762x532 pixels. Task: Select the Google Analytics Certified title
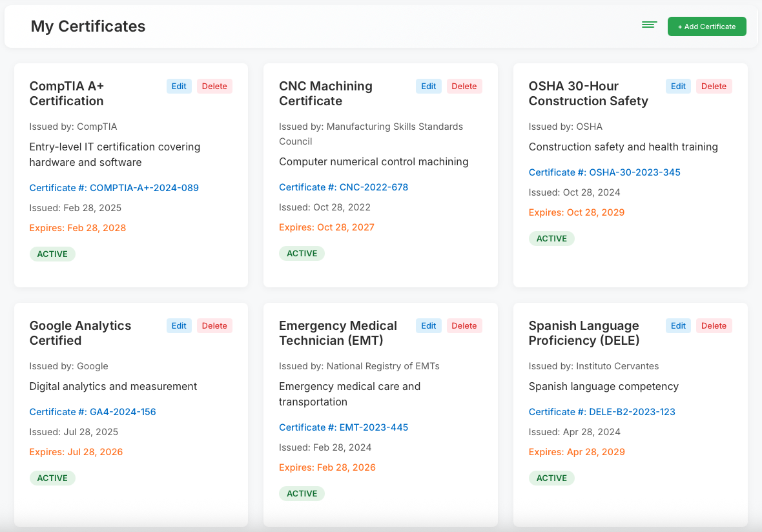(x=80, y=332)
